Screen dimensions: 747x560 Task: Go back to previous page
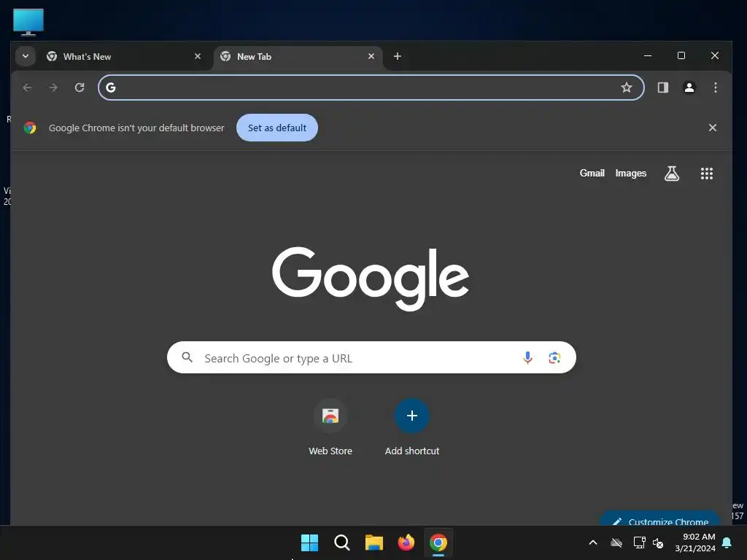[x=27, y=87]
